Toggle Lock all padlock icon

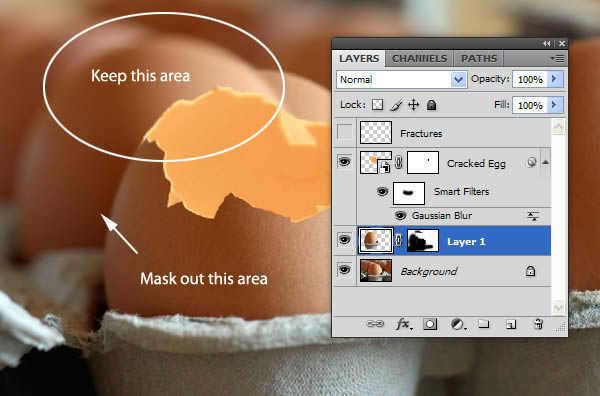click(432, 105)
